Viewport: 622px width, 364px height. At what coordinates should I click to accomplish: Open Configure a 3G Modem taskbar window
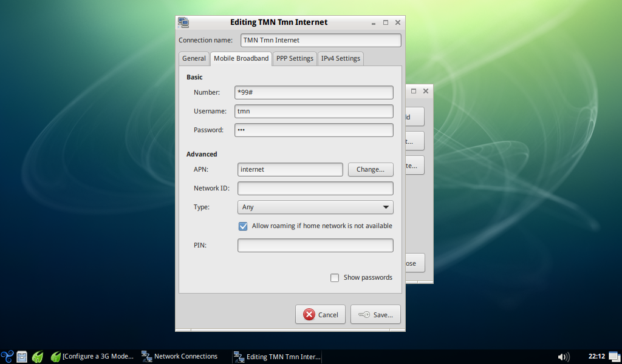(92, 357)
